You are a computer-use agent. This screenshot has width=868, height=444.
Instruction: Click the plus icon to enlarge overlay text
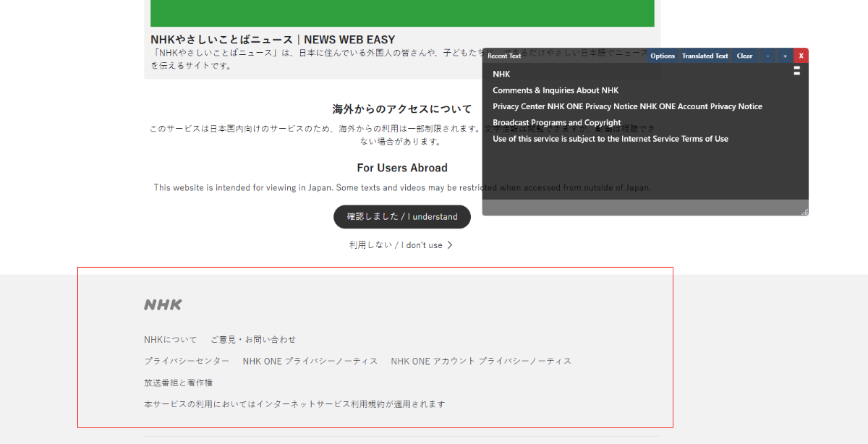[x=784, y=56]
